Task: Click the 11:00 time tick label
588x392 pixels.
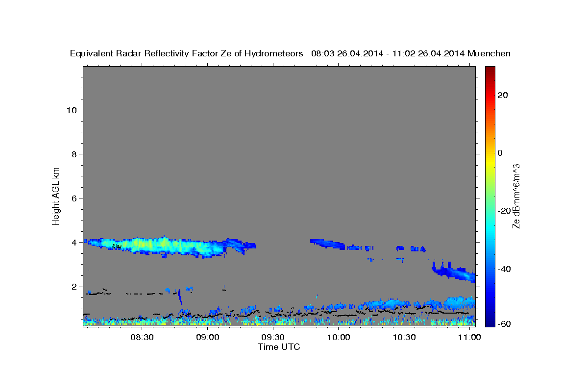Action: [469, 337]
